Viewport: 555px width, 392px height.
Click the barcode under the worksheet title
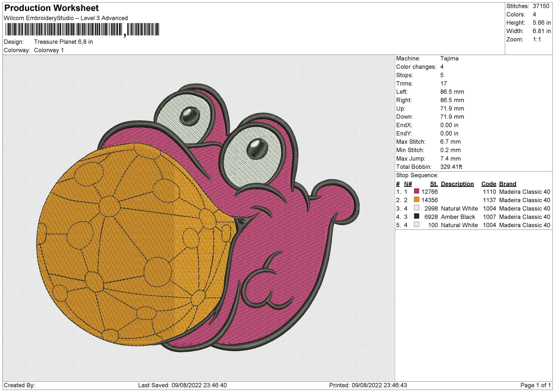pyautogui.click(x=82, y=30)
